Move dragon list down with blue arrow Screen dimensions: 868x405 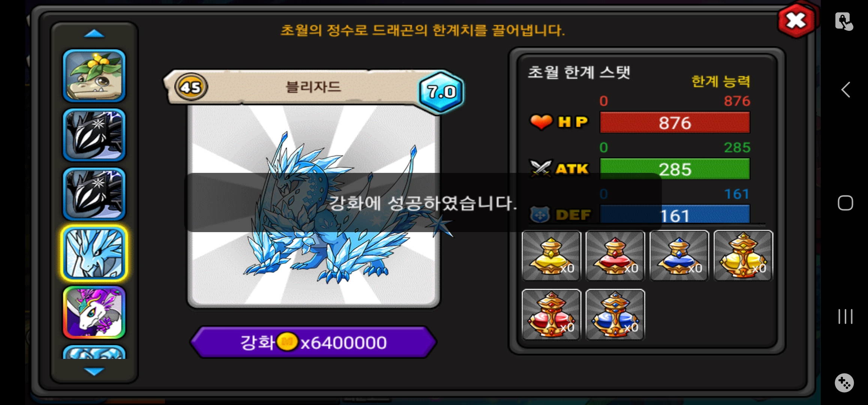coord(94,371)
